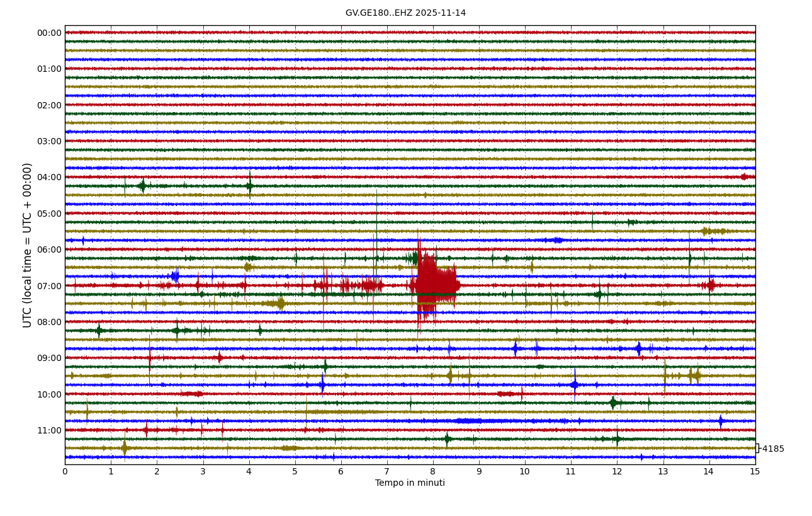Click the minute 0 label on x-axis
The image size is (812, 516).
coord(65,471)
